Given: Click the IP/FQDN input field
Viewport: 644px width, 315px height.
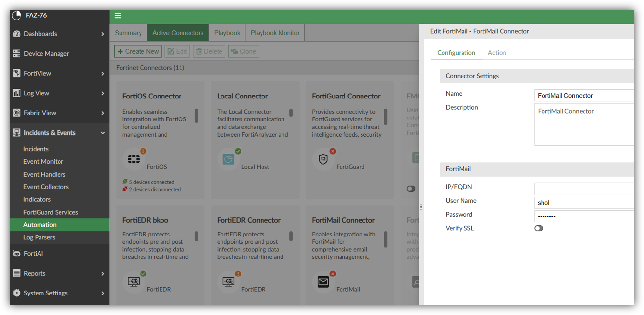Looking at the screenshot, I should 584,189.
